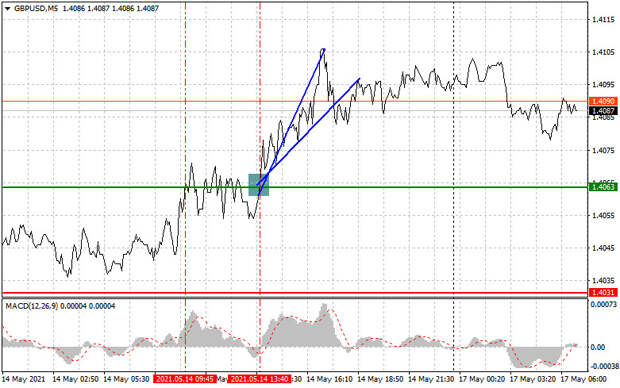
Task: Click the 14 May 2021 date label
Action: tap(24, 379)
